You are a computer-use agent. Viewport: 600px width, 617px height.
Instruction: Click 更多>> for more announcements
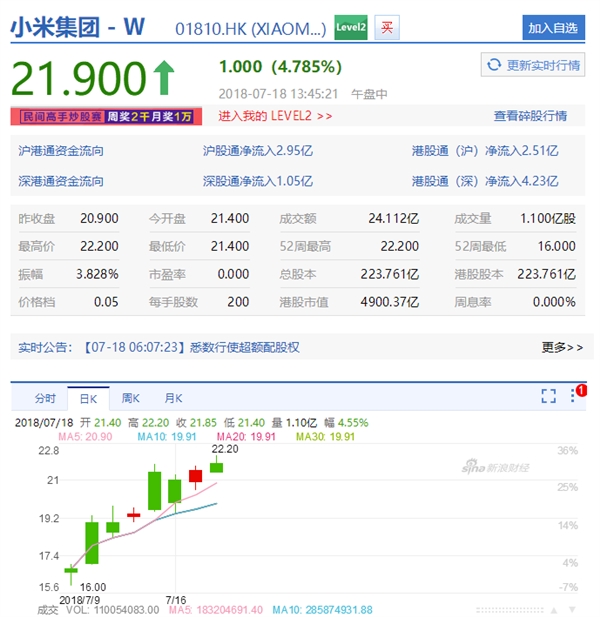(562, 347)
